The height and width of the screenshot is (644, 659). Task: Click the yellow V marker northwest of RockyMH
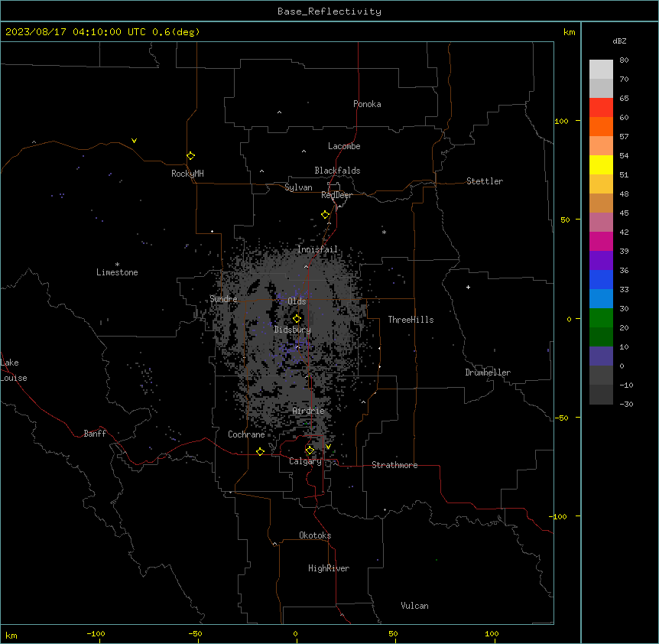(134, 141)
